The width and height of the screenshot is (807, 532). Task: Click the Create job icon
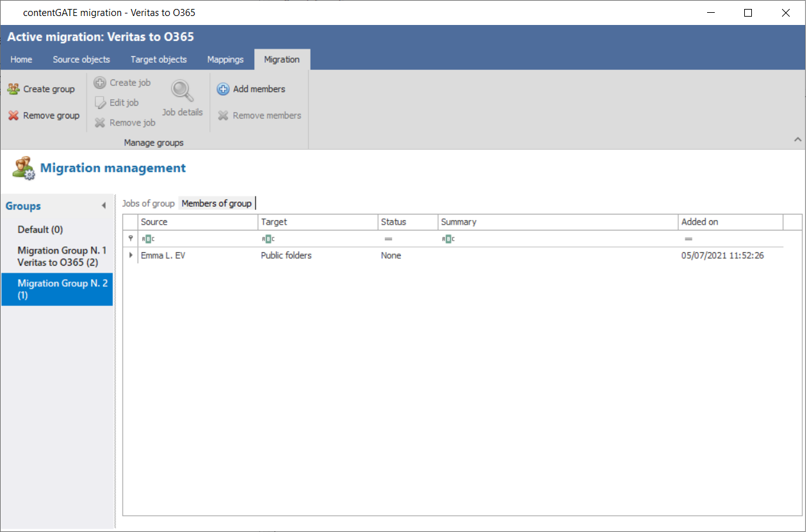100,83
